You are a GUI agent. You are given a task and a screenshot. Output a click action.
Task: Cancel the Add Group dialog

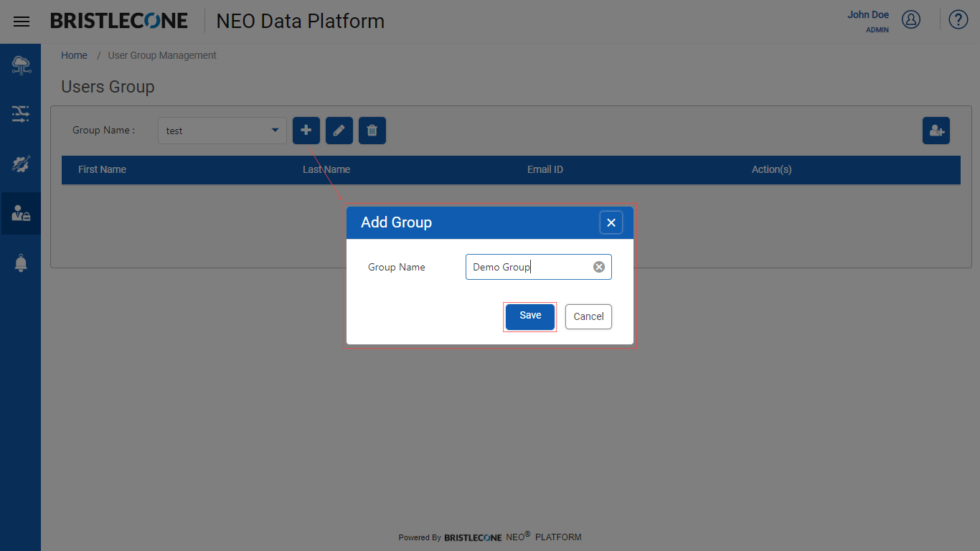pos(588,316)
